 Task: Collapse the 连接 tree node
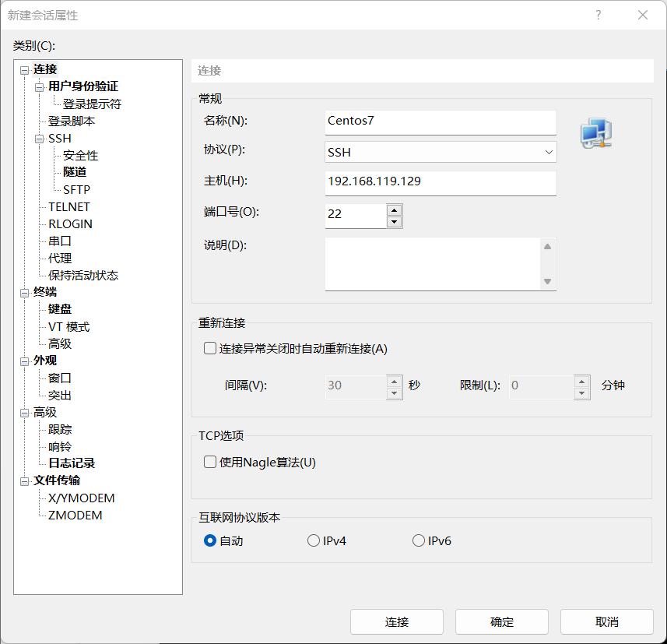coord(25,70)
